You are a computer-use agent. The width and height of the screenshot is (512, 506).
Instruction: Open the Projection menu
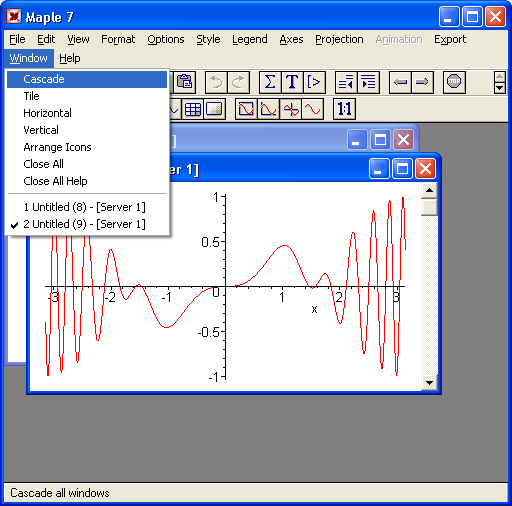pos(339,39)
